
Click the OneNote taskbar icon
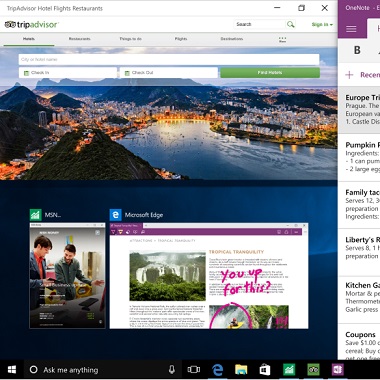(337, 370)
